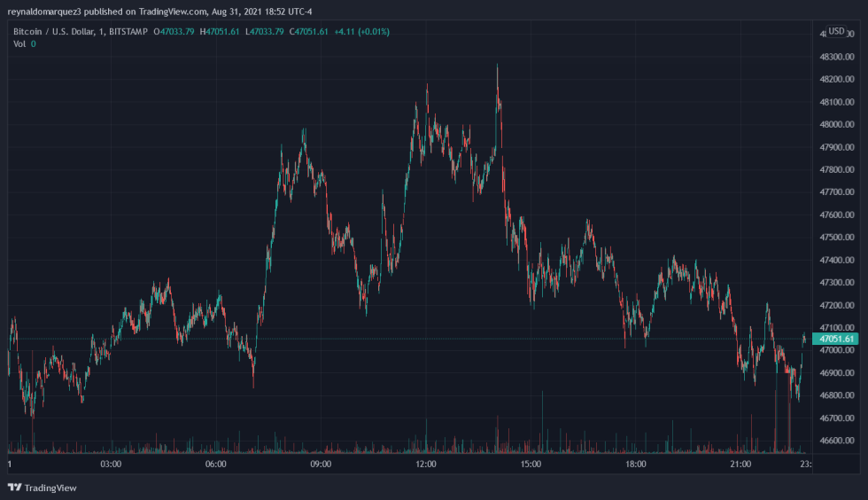868x500 pixels.
Task: Click the change value +4.11 (+0.01%)
Action: (362, 32)
